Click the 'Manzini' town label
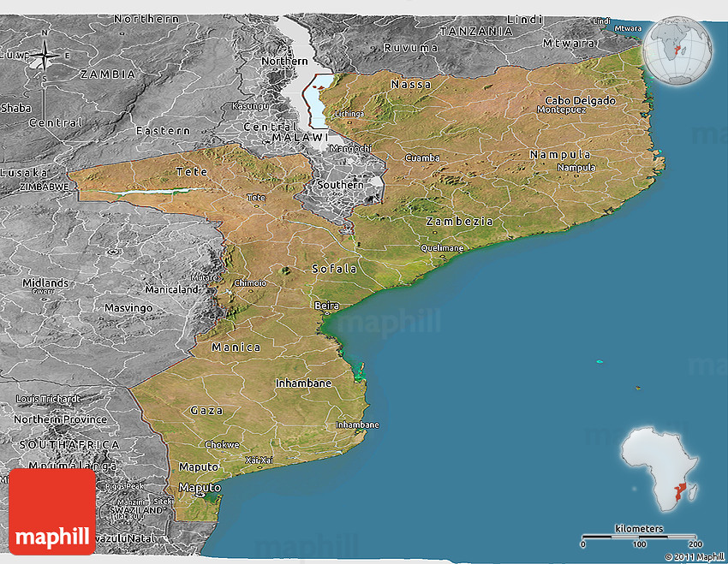The image size is (728, 564). [130, 502]
